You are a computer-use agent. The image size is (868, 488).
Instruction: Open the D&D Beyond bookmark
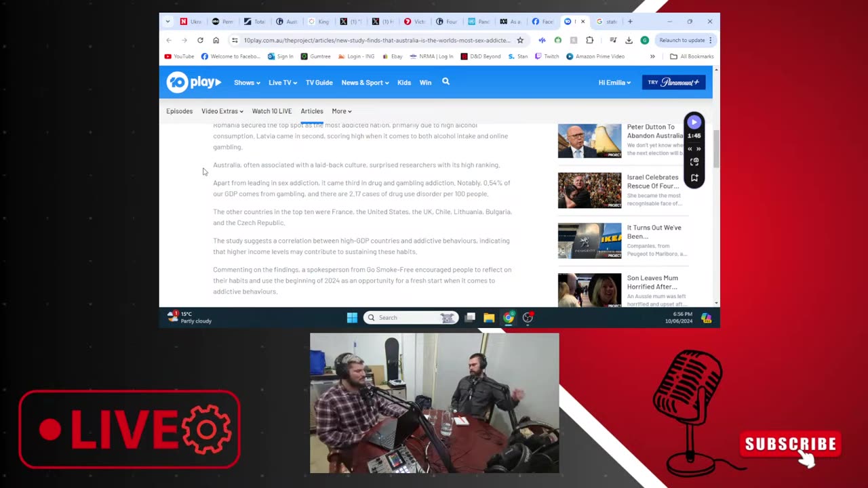point(480,56)
